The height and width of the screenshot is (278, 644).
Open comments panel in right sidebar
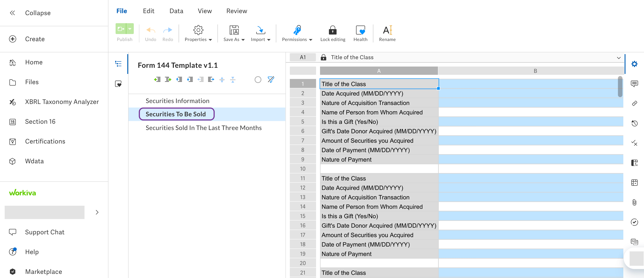pos(634,83)
